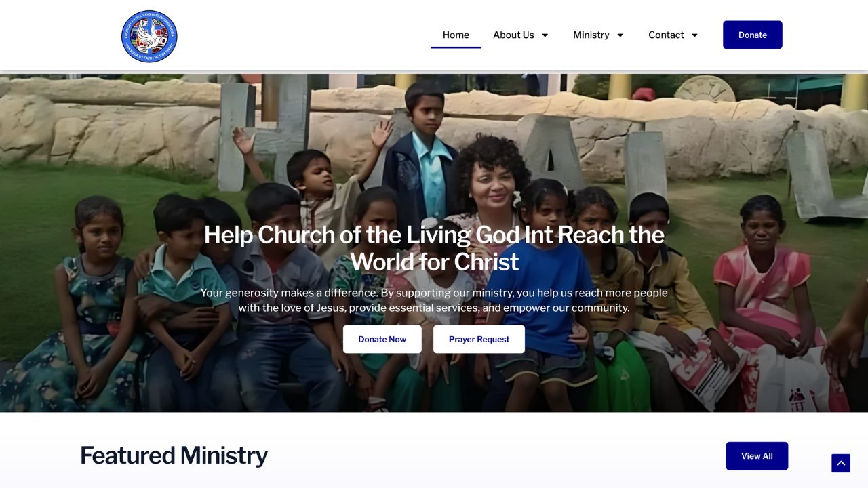Open the Contact navigation menu

point(673,35)
